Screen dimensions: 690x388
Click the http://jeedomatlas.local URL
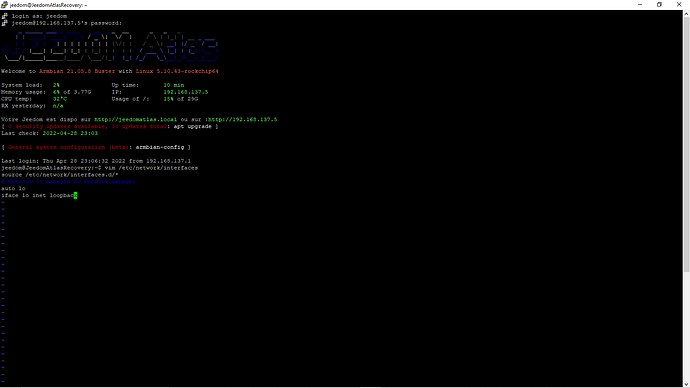pos(136,120)
